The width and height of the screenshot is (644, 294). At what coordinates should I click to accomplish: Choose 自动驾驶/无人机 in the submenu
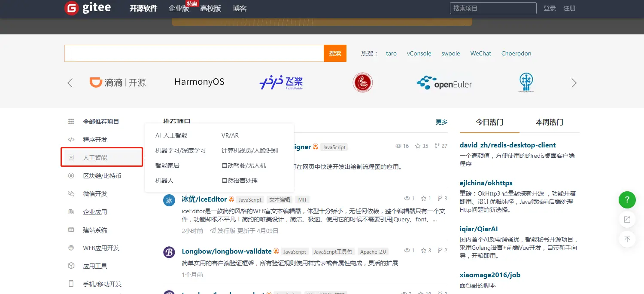click(x=244, y=165)
